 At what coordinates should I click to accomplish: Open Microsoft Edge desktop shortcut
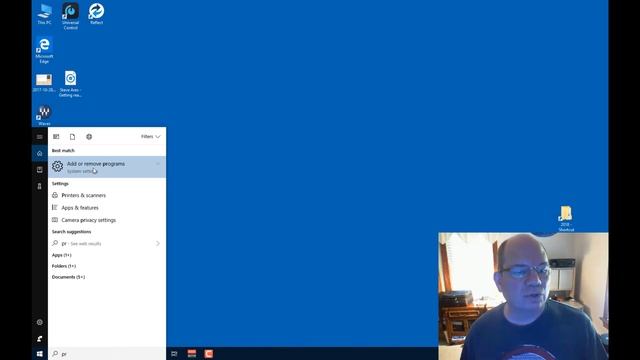(x=44, y=50)
